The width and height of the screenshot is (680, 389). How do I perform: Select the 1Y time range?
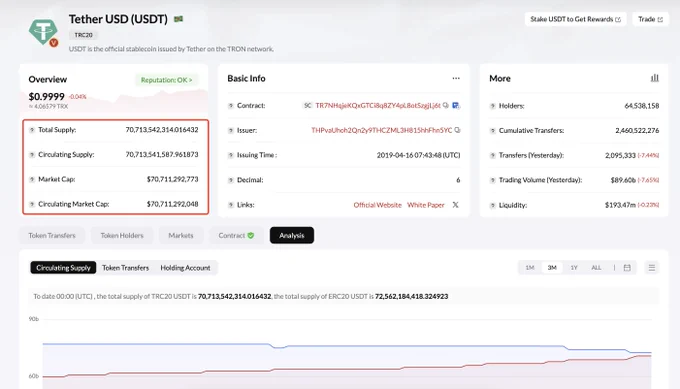(x=574, y=268)
